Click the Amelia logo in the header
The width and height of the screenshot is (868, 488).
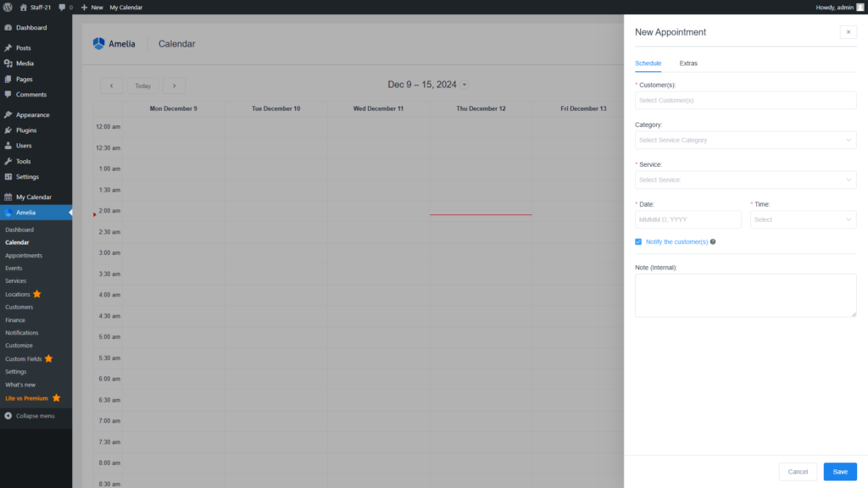point(114,44)
